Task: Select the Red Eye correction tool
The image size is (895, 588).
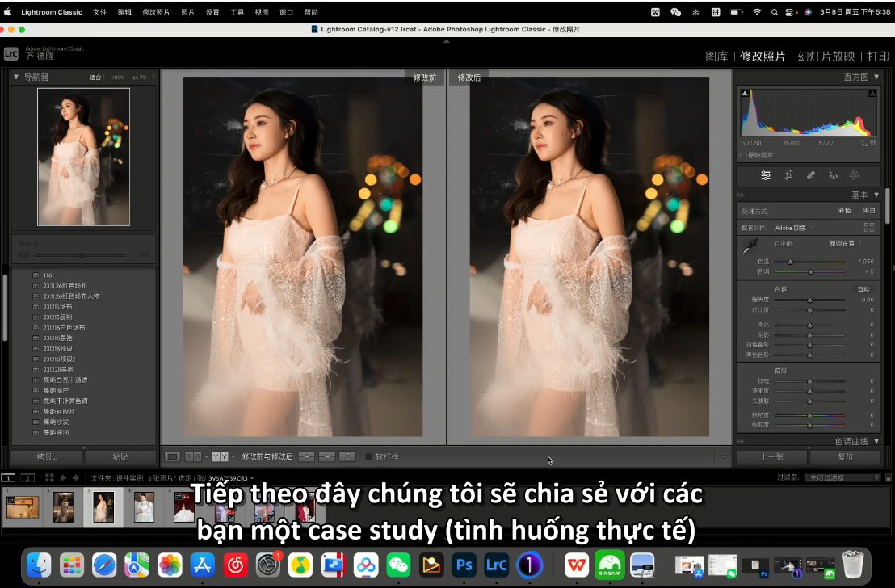Action: 833,175
